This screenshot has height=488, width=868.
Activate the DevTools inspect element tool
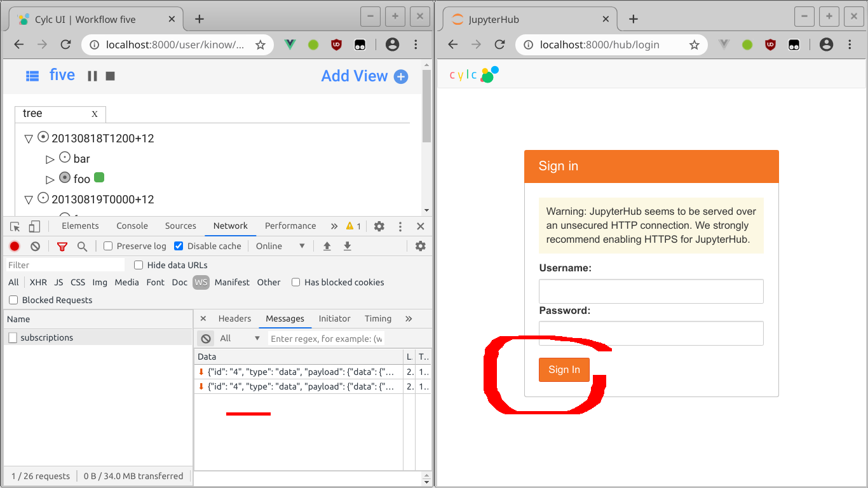pos(15,226)
